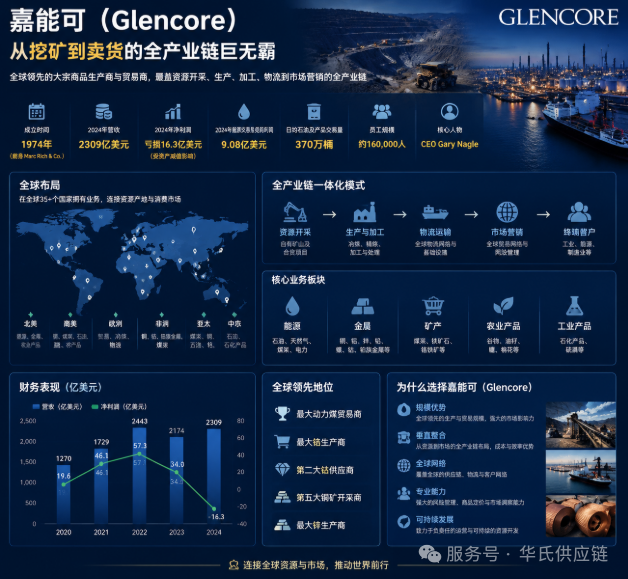Image resolution: width=628 pixels, height=579 pixels.
Task: Click the 2022 revenue bar labeled 2443
Action: point(139,475)
